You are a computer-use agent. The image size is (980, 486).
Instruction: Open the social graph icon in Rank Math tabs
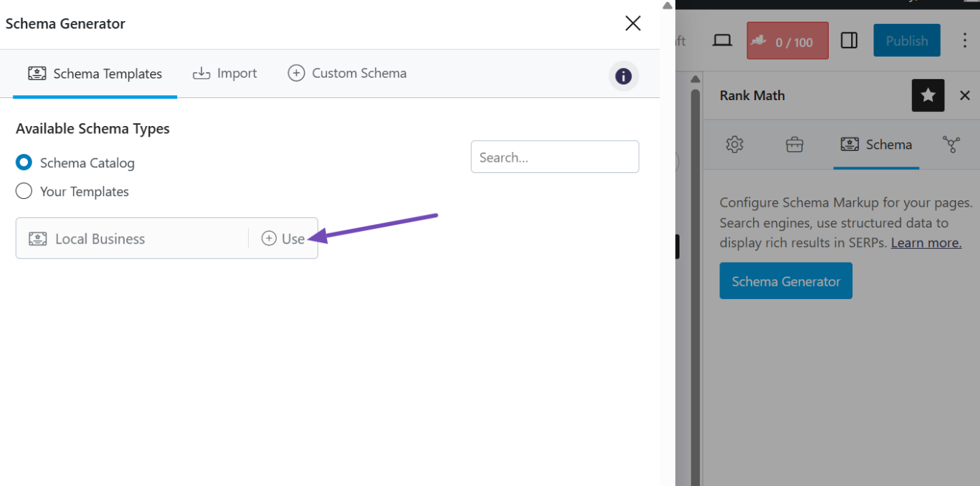(x=951, y=144)
